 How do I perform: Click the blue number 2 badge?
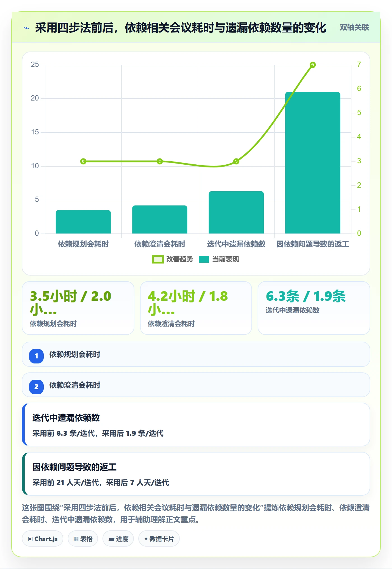[36, 387]
